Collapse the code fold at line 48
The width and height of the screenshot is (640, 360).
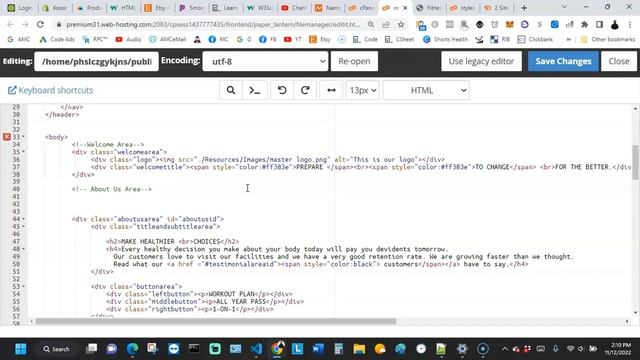click(x=23, y=249)
